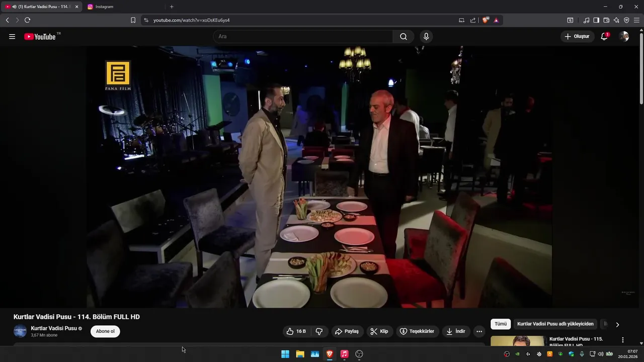Open Brave Wallet icon
The height and width of the screenshot is (362, 644).
[x=606, y=20]
